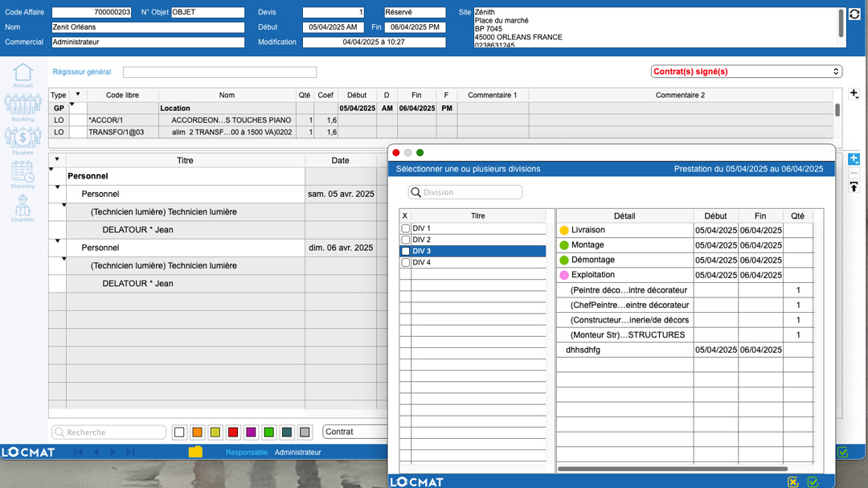Tick the DIV 3 checkbox
This screenshot has height=488, width=868.
pyautogui.click(x=406, y=251)
